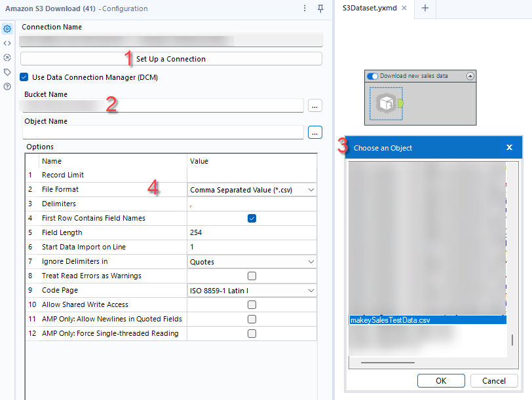
Task: Select the Configuration gear in the sidebar
Action: coord(7,29)
